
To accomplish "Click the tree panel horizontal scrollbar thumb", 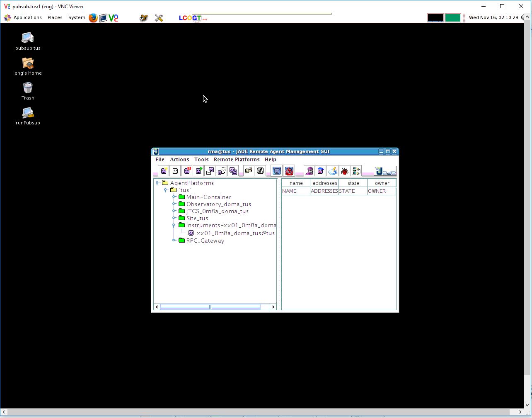I will pyautogui.click(x=210, y=307).
